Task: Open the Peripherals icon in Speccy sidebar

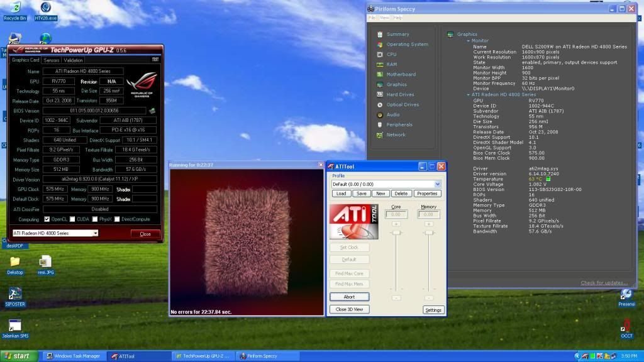Action: (380, 125)
